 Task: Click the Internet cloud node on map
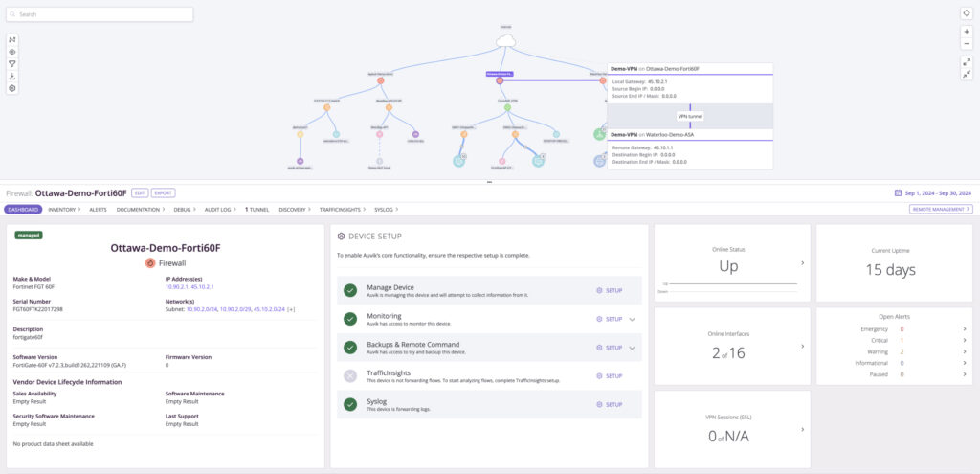(505, 40)
